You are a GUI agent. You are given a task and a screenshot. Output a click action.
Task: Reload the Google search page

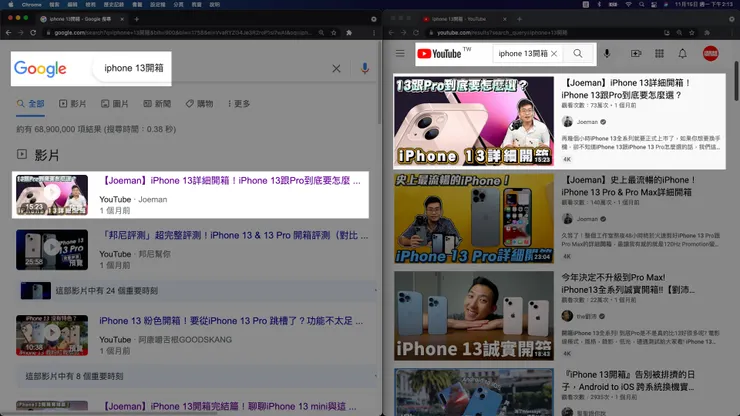pos(33,33)
